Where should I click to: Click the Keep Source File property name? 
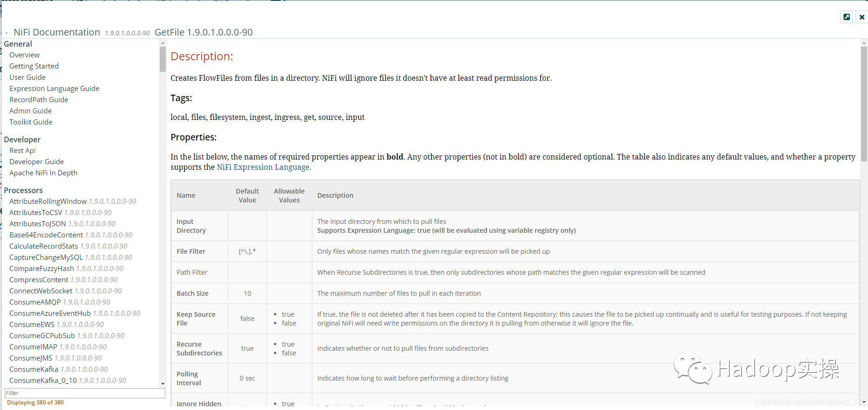pos(196,319)
